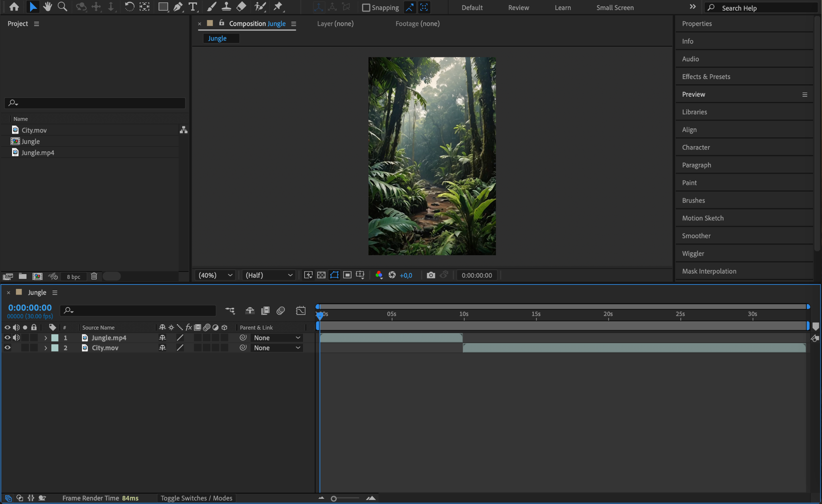The image size is (822, 504).
Task: Create new folder in Project panel
Action: [22, 276]
